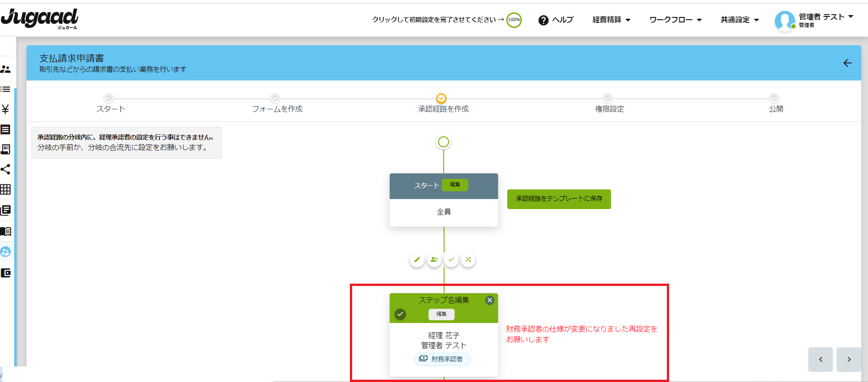868x382 pixels.
Task: Click the 支払請求申請書 title
Action: [72, 58]
